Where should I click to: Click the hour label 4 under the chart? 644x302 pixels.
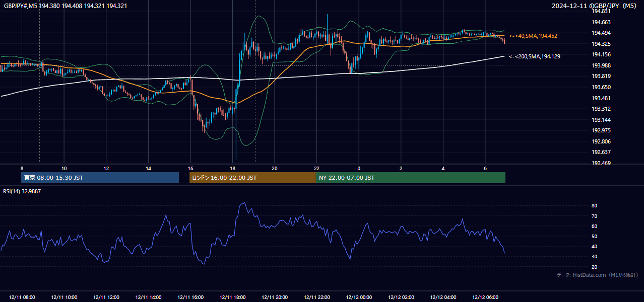[x=443, y=168]
